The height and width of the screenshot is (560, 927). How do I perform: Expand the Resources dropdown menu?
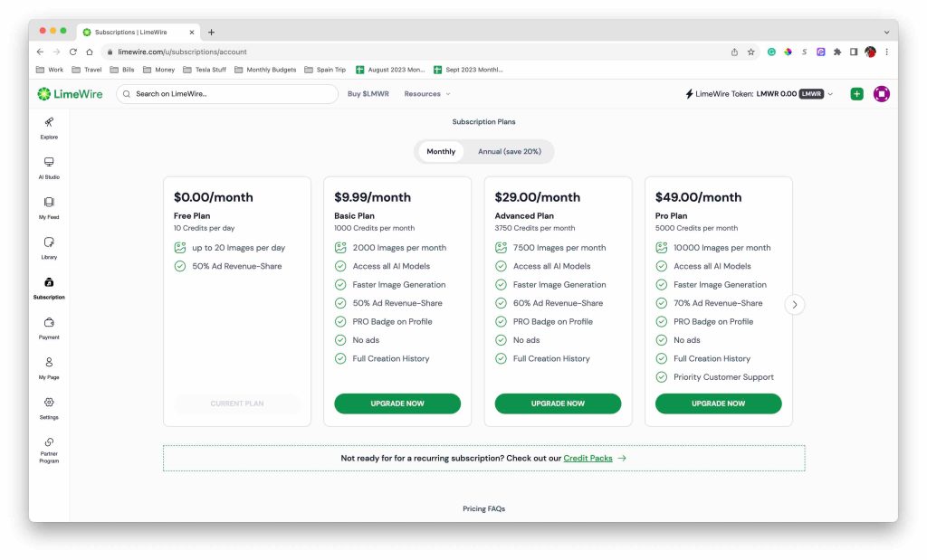pyautogui.click(x=426, y=94)
